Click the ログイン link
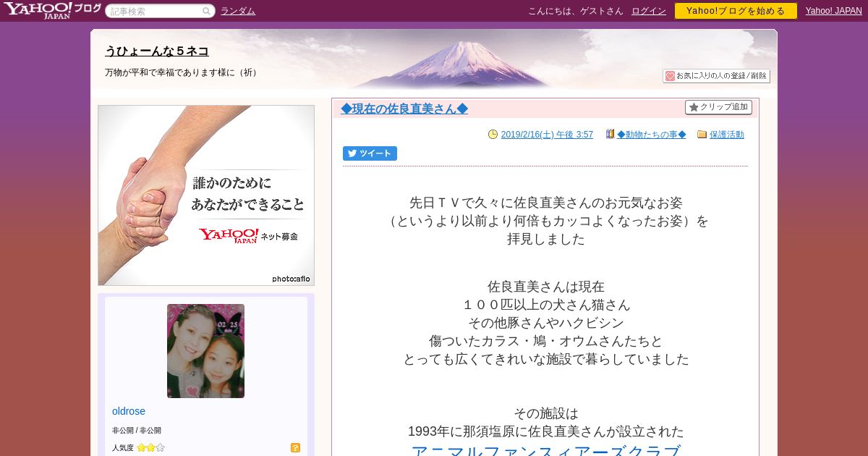 coord(649,11)
